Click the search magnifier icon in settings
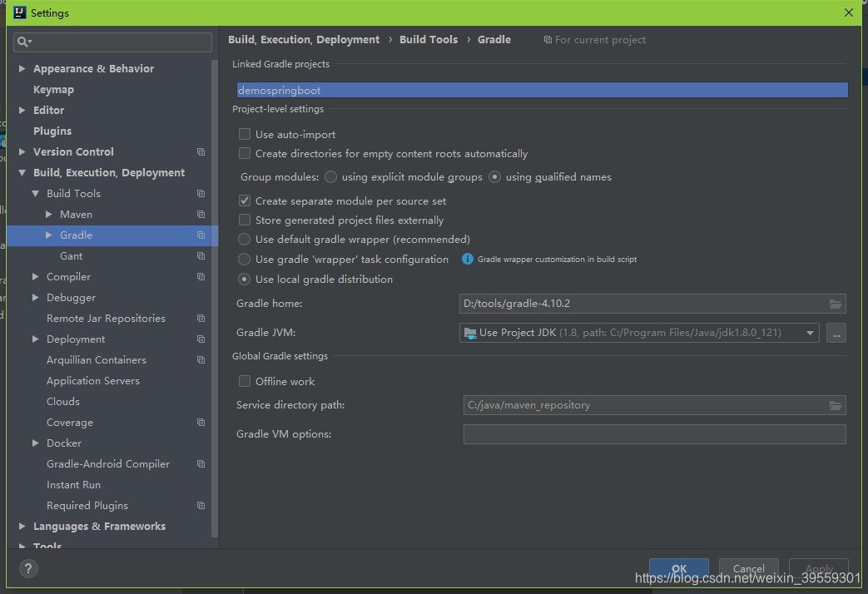This screenshot has height=594, width=868. coord(24,42)
